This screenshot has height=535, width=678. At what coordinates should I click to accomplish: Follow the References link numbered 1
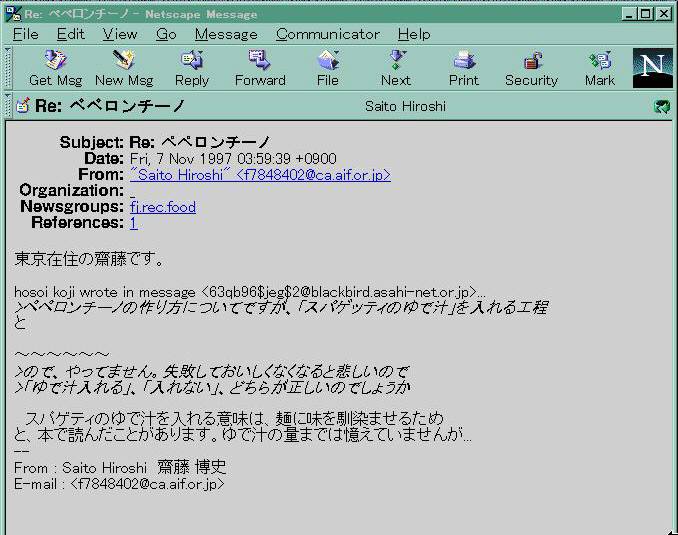pos(134,223)
